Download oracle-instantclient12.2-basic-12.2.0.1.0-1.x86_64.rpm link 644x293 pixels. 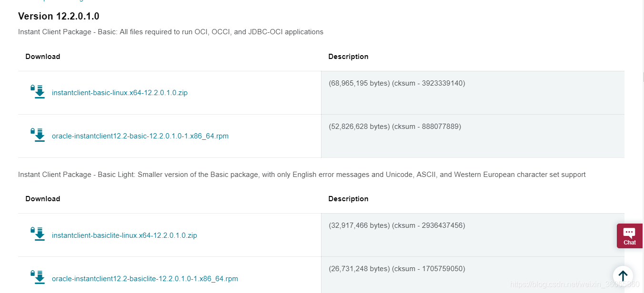tap(140, 136)
